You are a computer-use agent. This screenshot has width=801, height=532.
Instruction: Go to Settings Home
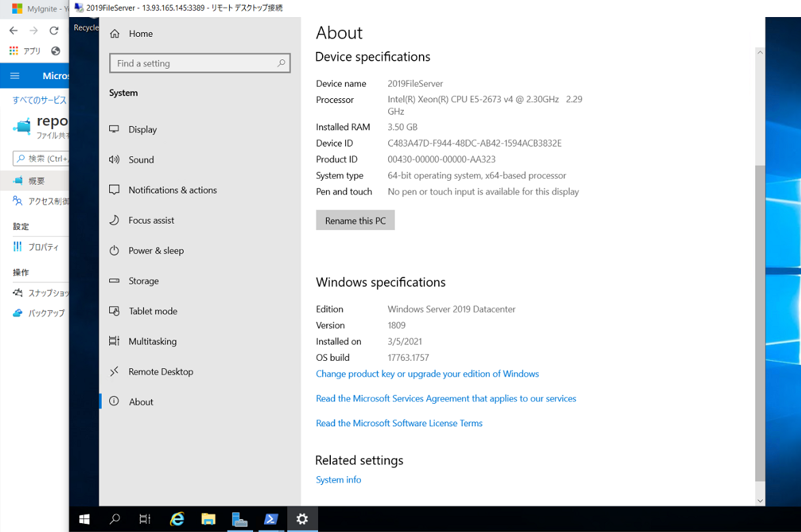click(x=141, y=33)
